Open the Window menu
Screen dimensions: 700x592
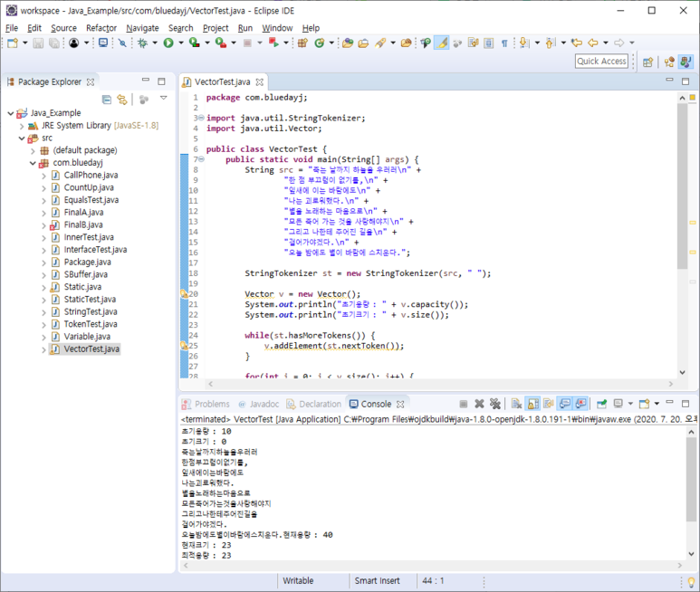pos(277,28)
